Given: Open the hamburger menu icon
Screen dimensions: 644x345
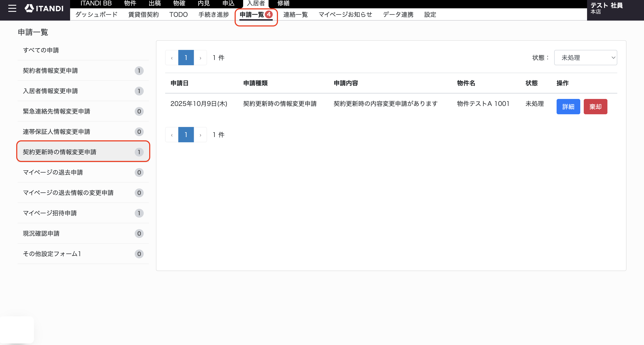Looking at the screenshot, I should pos(12,9).
